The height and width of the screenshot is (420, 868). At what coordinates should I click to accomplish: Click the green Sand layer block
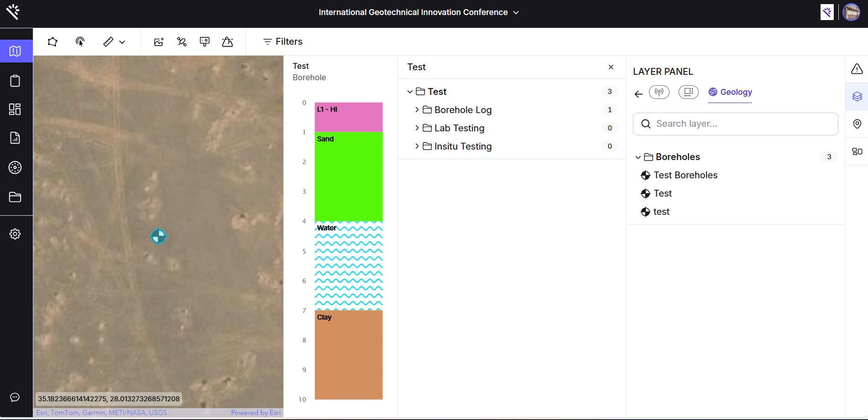349,176
